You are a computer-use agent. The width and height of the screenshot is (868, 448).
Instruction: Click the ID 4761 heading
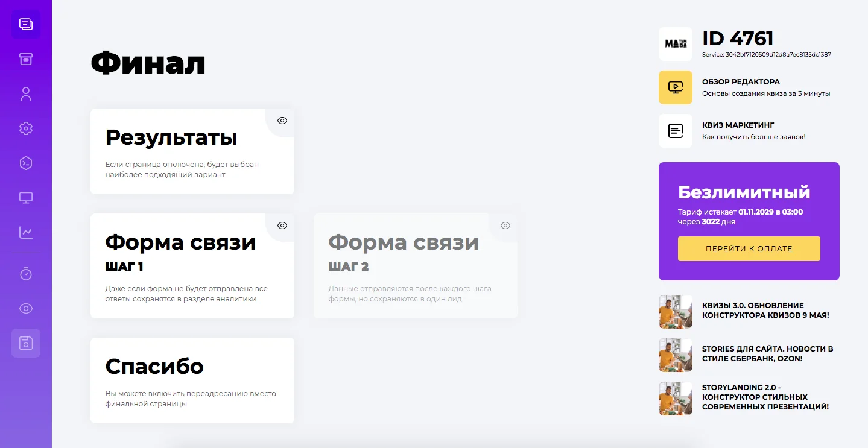tap(738, 39)
